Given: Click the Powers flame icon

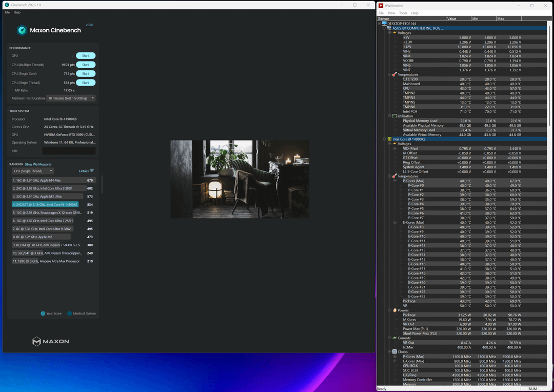Looking at the screenshot, I should coord(394,310).
